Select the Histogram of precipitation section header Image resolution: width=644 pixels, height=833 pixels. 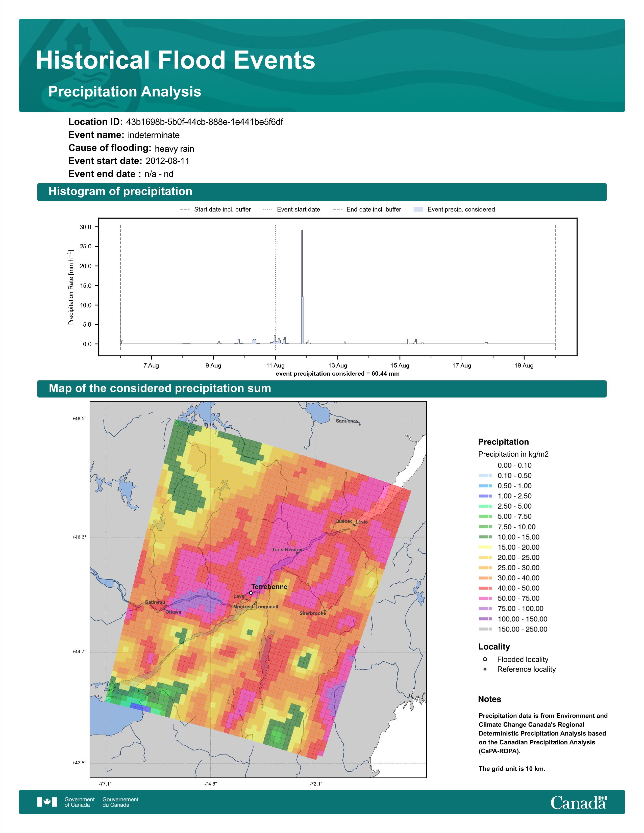(321, 192)
